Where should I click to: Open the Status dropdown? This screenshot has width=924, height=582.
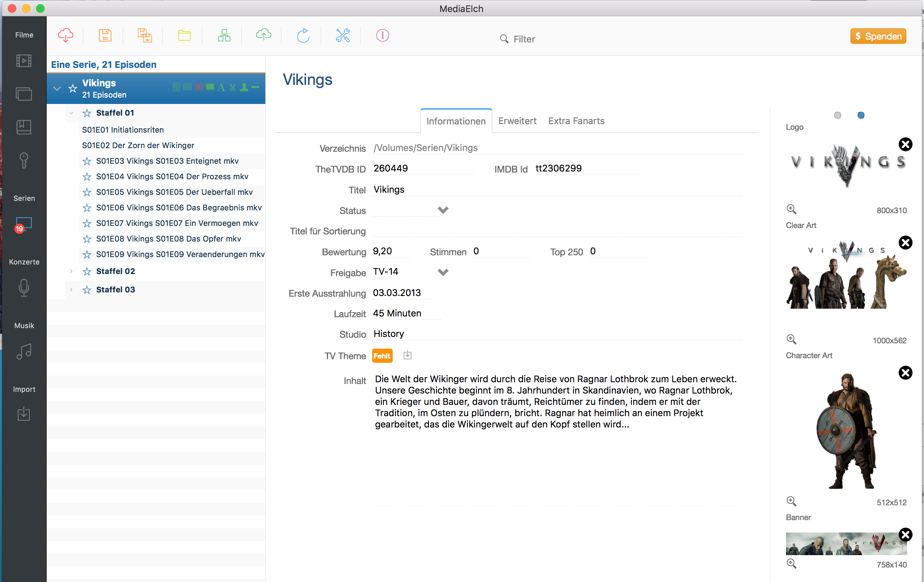(x=443, y=210)
